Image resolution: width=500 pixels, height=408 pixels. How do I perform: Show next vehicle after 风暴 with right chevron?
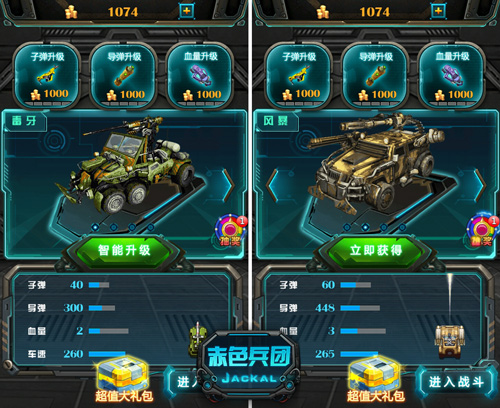coord(480,185)
